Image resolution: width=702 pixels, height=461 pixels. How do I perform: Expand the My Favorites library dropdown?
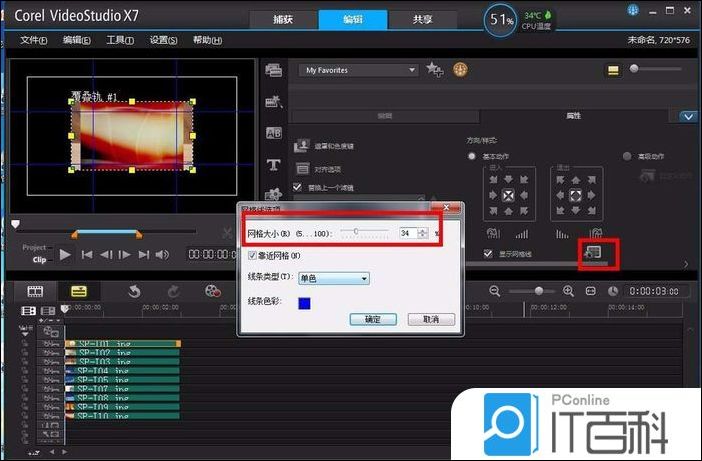click(411, 70)
